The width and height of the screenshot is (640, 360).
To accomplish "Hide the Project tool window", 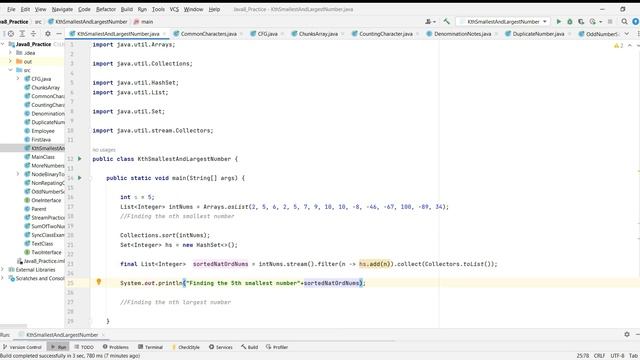I will (x=59, y=34).
